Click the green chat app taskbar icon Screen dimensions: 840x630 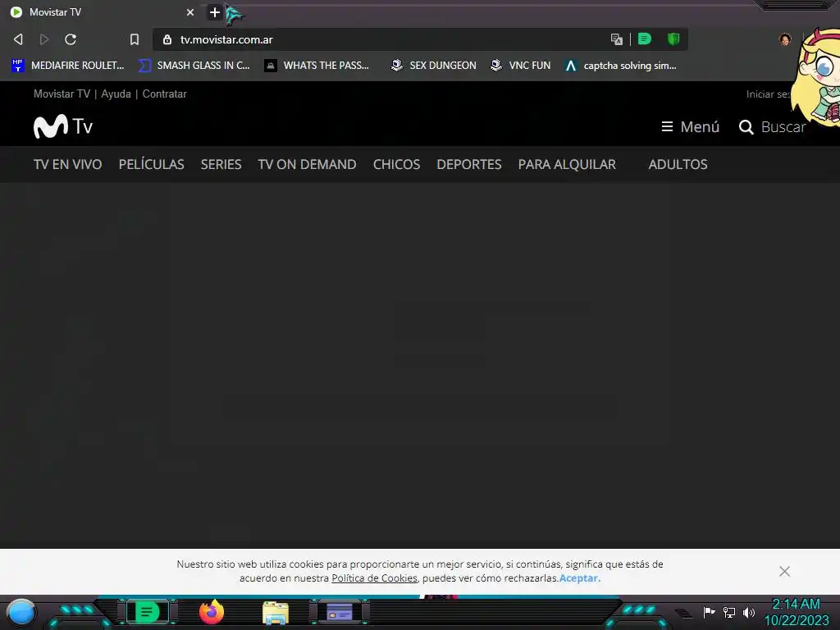148,612
